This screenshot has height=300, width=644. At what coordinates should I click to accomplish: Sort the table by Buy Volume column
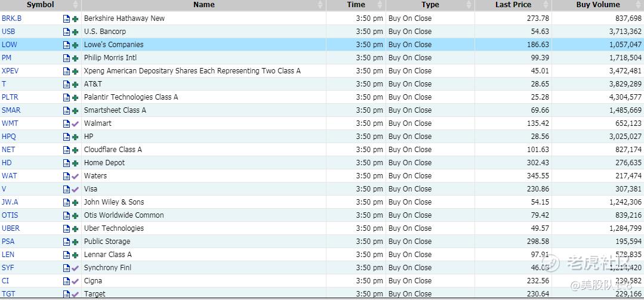(x=597, y=5)
